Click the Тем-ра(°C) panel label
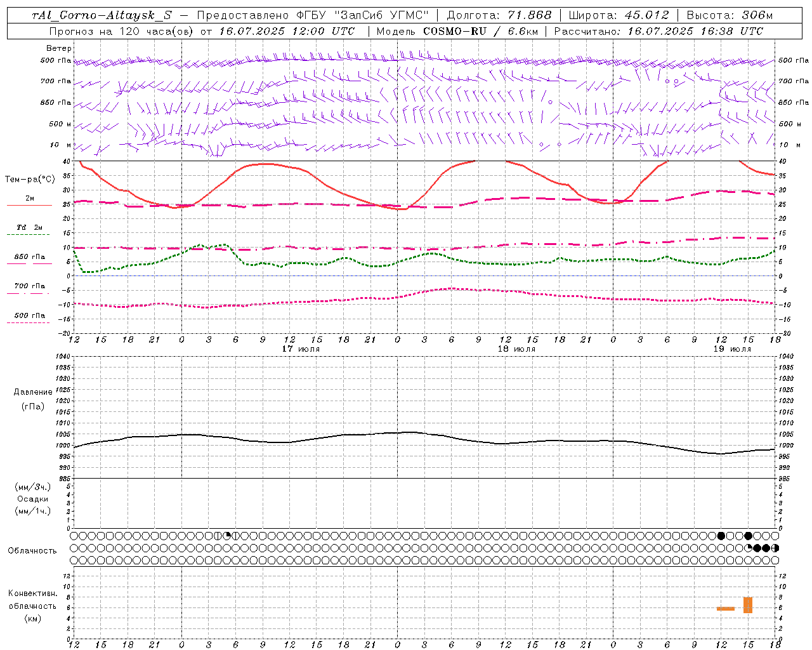The image size is (812, 650). 30,180
